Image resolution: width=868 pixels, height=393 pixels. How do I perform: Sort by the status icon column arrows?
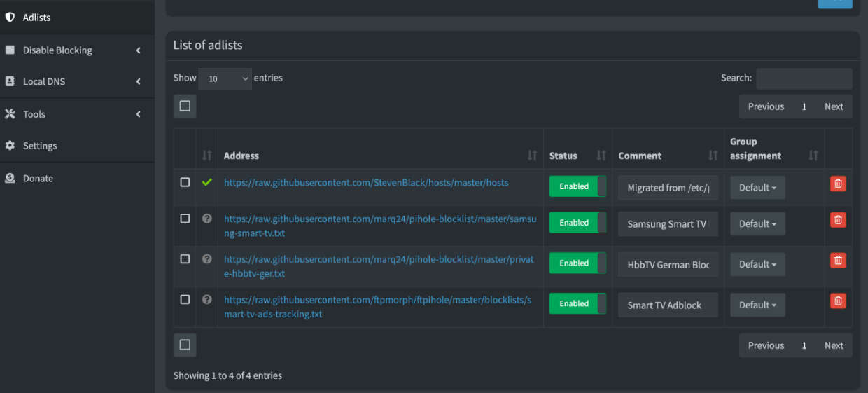pyautogui.click(x=206, y=156)
